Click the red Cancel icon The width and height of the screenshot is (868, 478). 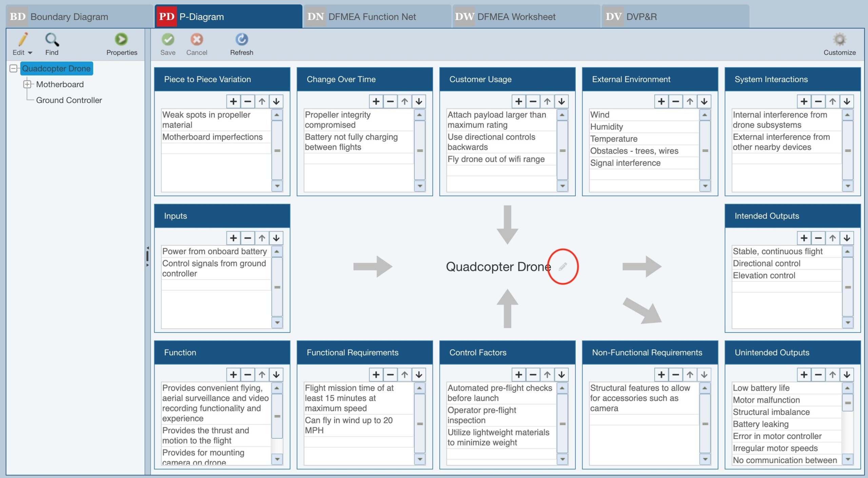point(197,40)
